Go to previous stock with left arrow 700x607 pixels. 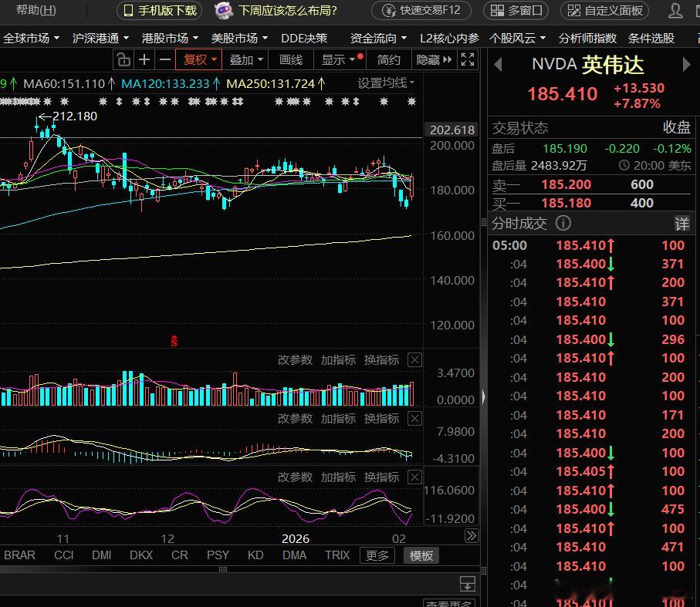[499, 65]
